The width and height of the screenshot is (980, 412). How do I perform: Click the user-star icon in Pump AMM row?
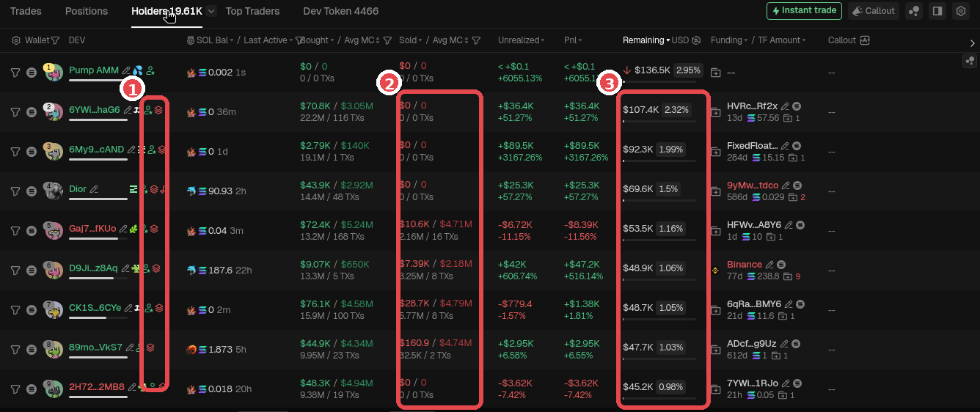point(150,70)
